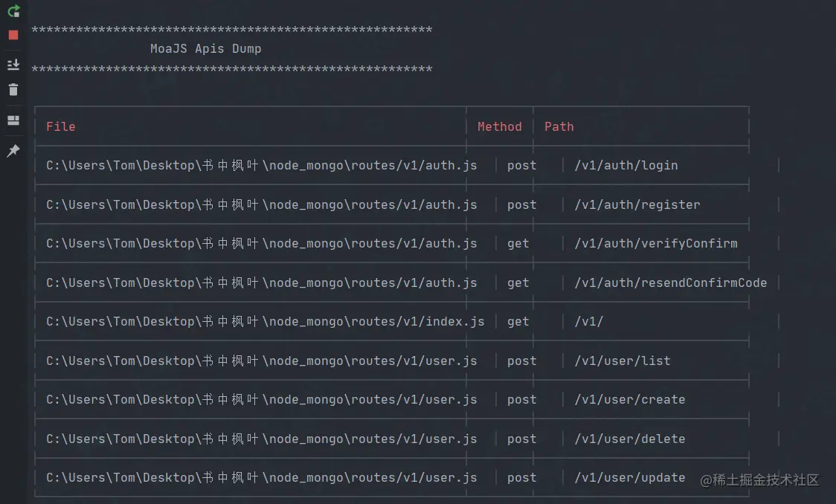Click 'post' in the /v1/auth/login row

tap(521, 166)
